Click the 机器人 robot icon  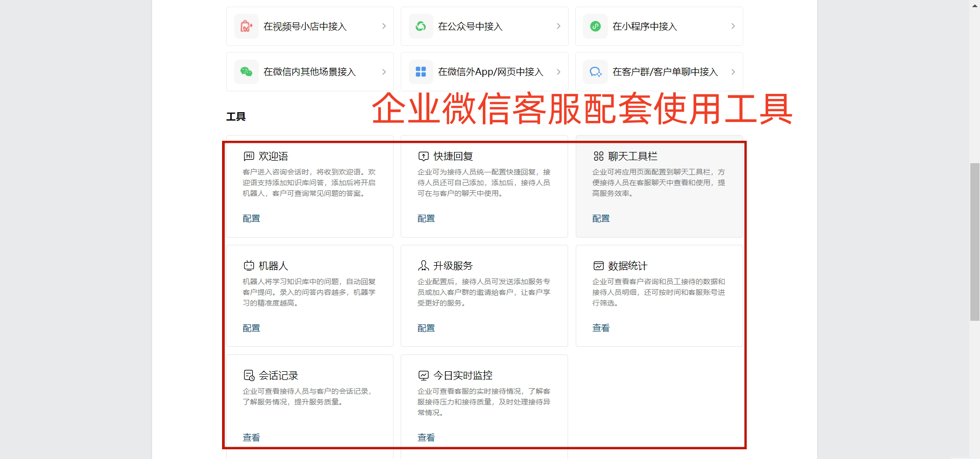click(249, 266)
